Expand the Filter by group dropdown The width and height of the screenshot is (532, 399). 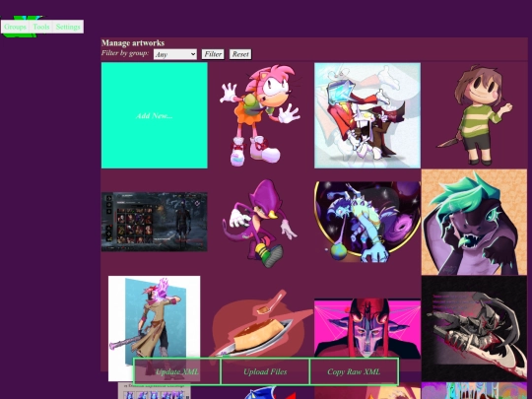175,54
